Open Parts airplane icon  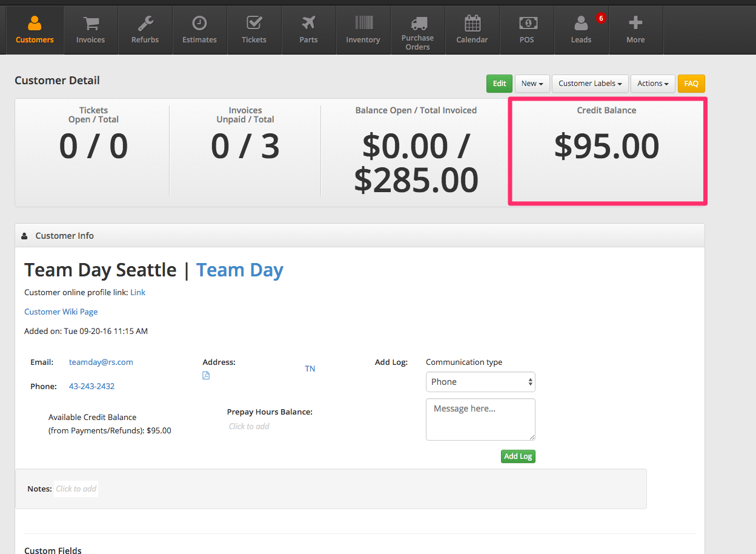click(x=308, y=24)
